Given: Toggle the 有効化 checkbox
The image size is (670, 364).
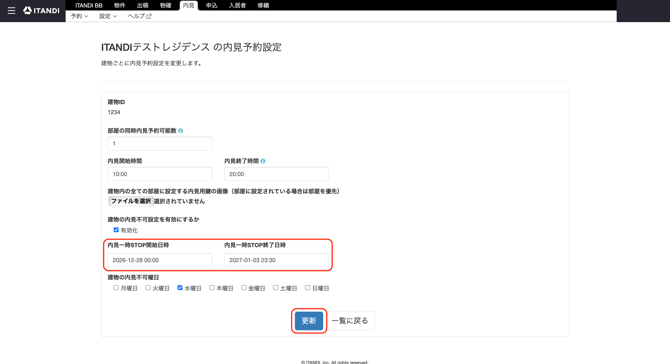Looking at the screenshot, I should [x=116, y=230].
